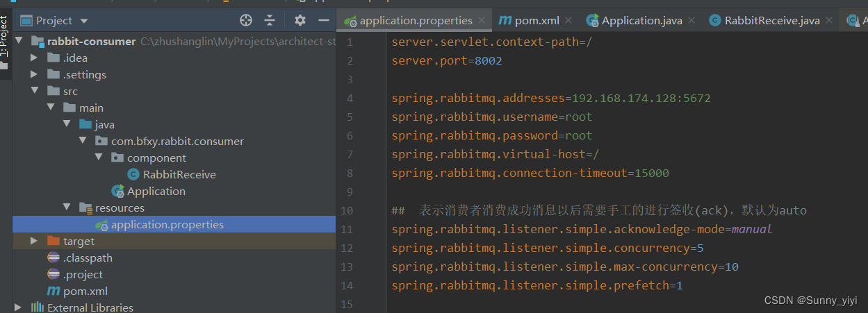Expand the .settings folder
Viewport: 868px width, 313px height.
click(x=34, y=74)
